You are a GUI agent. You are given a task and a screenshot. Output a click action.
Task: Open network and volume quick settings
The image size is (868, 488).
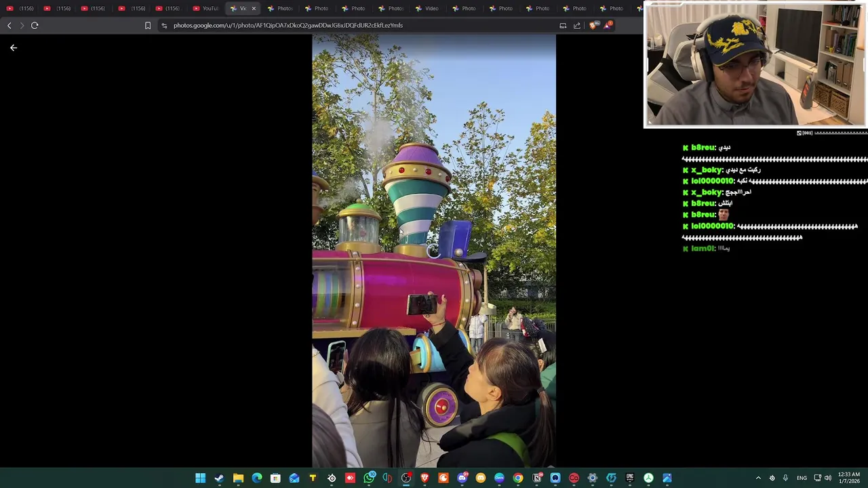click(x=823, y=478)
